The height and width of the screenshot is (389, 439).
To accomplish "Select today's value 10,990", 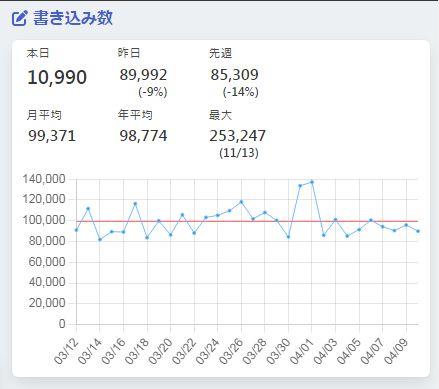I will coord(57,77).
